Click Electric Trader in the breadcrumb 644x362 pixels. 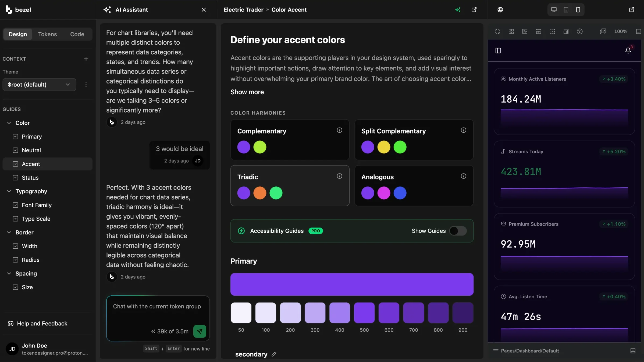click(x=243, y=10)
